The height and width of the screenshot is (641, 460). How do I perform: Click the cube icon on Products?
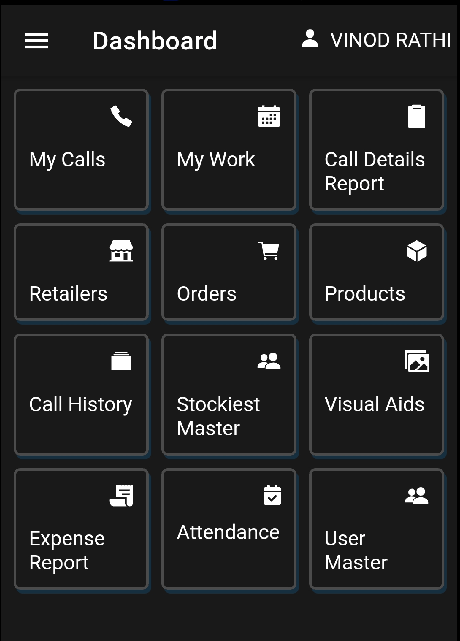[417, 251]
